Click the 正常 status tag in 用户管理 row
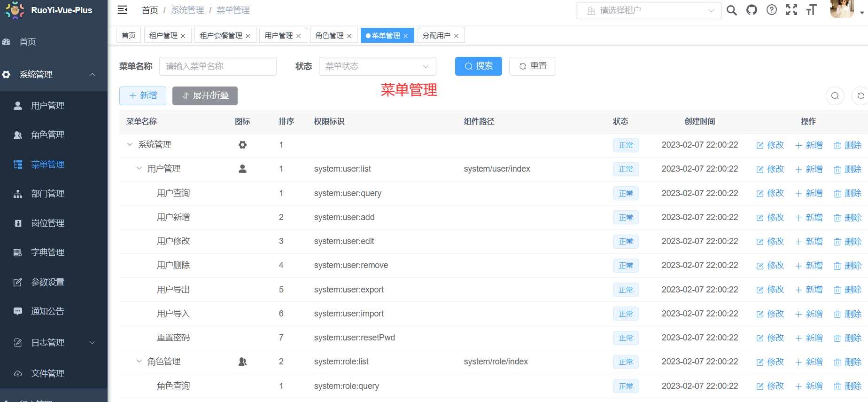Screen dimensions: 868x402 pos(626,169)
